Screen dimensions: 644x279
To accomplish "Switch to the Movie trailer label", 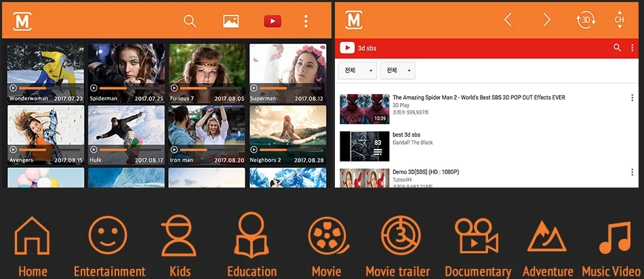I will tap(397, 271).
